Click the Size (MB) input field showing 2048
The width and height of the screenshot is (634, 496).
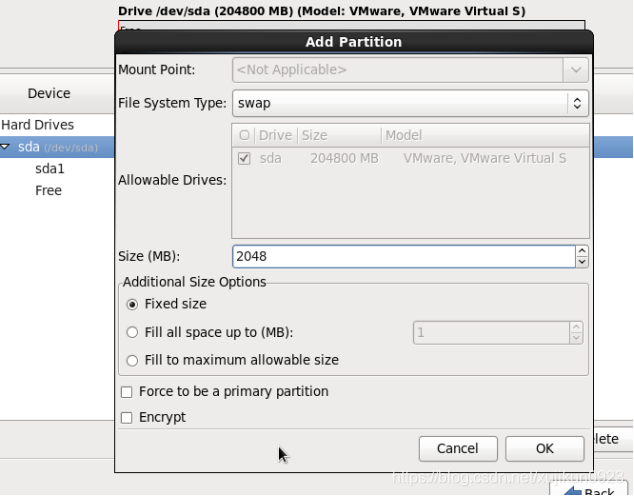pos(404,256)
